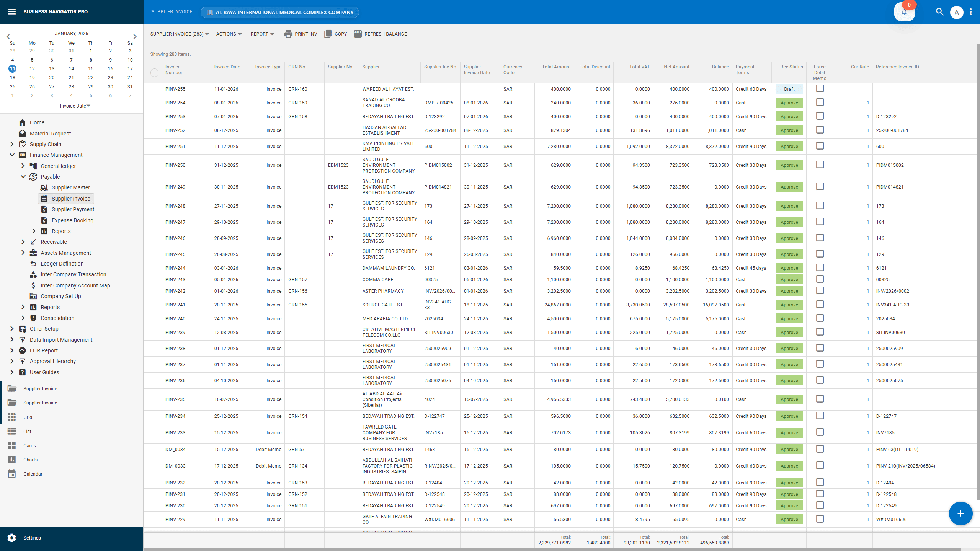This screenshot has width=980, height=551.
Task: Open the search icon in the top bar
Action: tap(940, 12)
